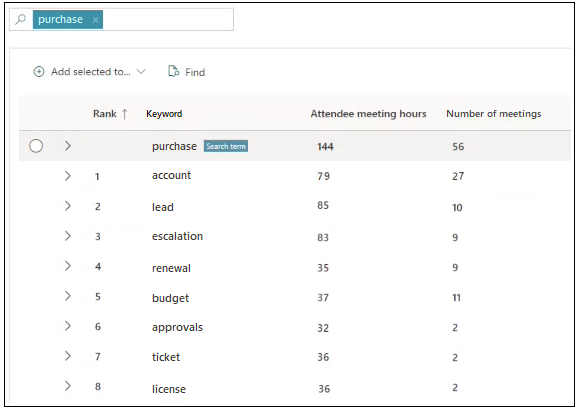Click 36 hours in license row
Image resolution: width=580 pixels, height=411 pixels.
coord(324,389)
